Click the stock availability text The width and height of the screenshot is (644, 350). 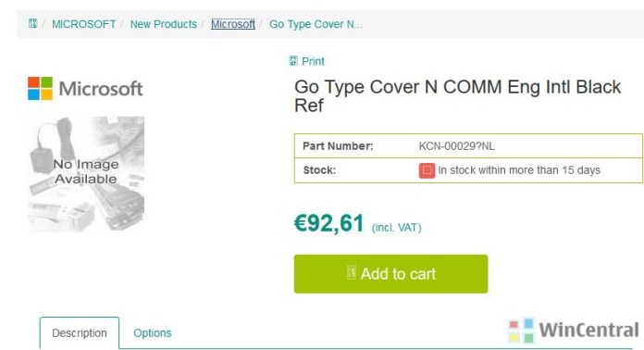tap(519, 170)
